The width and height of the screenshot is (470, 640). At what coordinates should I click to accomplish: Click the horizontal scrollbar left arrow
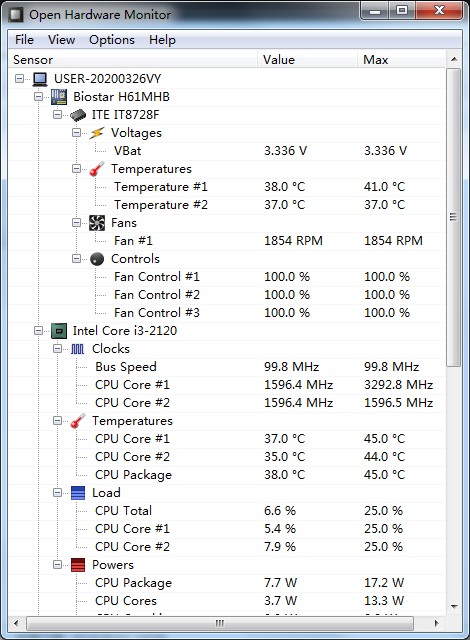[x=16, y=623]
